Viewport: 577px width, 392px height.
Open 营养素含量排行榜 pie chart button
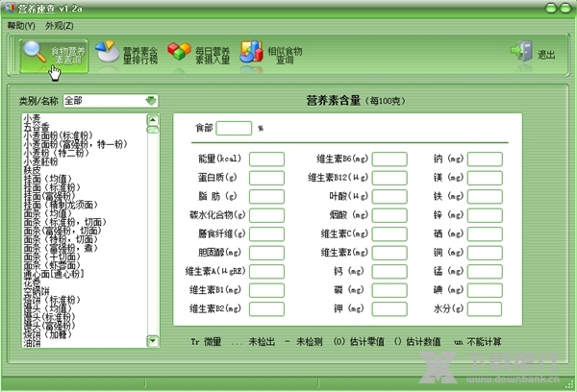click(x=127, y=55)
